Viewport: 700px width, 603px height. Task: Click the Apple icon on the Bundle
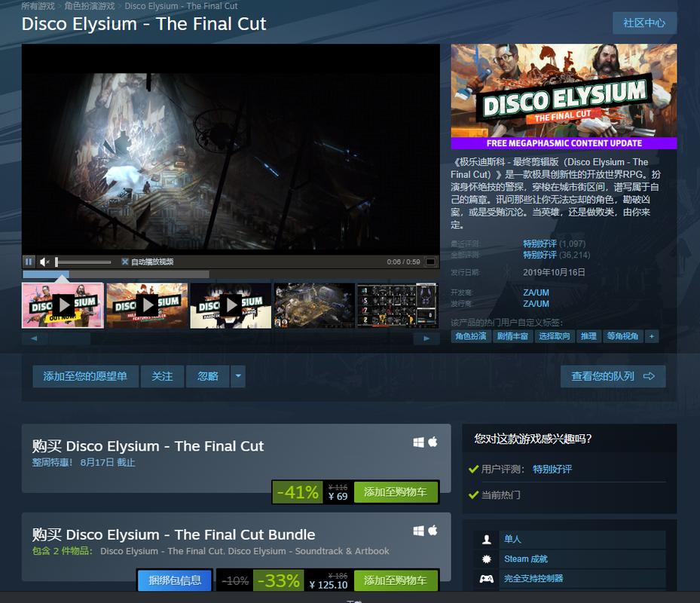pos(433,530)
